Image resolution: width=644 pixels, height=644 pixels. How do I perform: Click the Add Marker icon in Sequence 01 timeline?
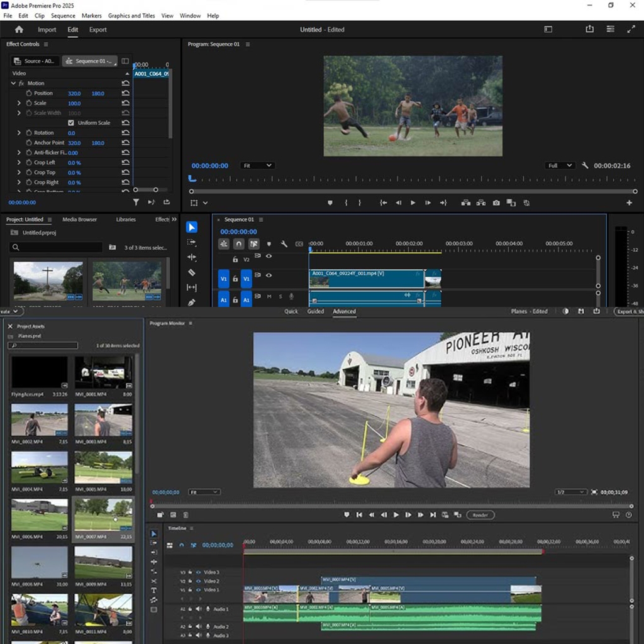point(269,244)
